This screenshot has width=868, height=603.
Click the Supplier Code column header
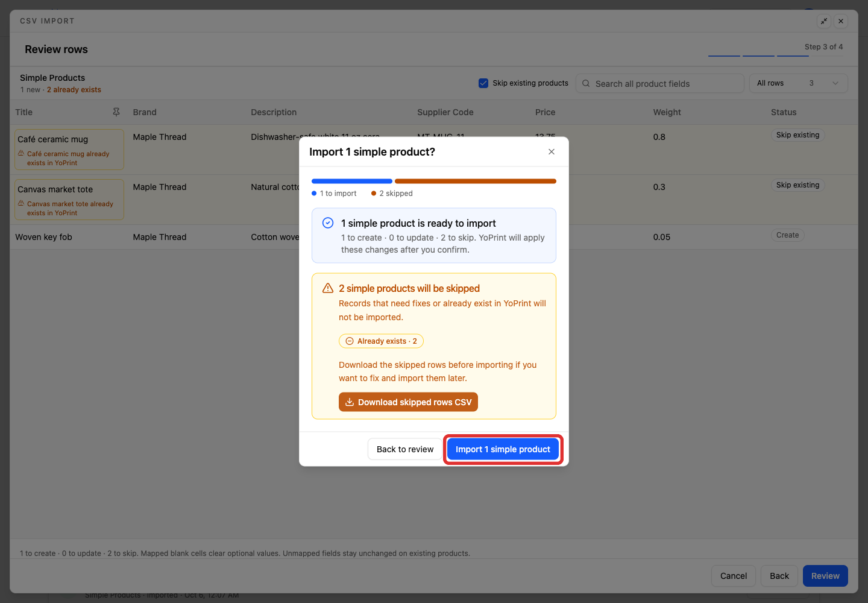pos(445,112)
